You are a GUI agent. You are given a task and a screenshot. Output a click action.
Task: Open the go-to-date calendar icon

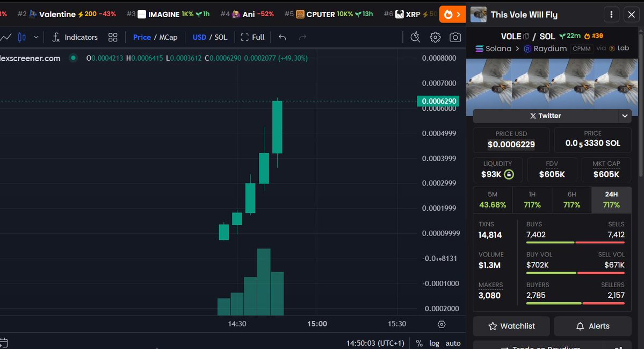click(x=4, y=343)
